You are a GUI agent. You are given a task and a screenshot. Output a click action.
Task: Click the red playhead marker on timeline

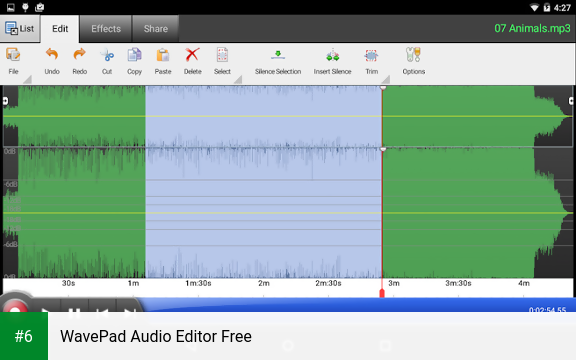(382, 293)
